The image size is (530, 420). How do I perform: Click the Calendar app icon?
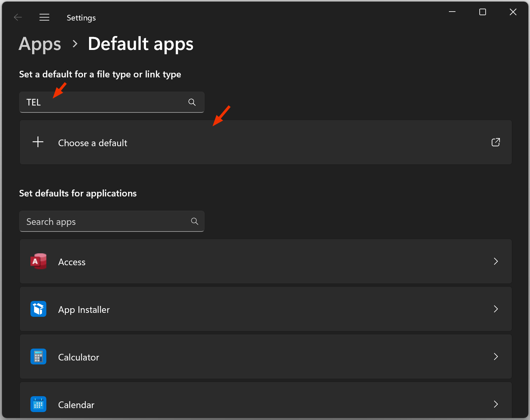[38, 404]
